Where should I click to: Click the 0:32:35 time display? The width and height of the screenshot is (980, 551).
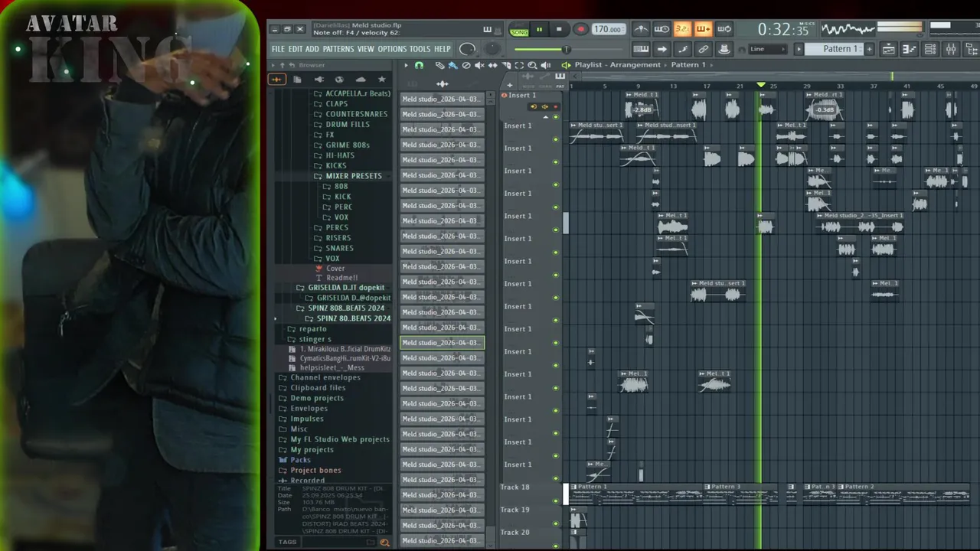pos(782,29)
